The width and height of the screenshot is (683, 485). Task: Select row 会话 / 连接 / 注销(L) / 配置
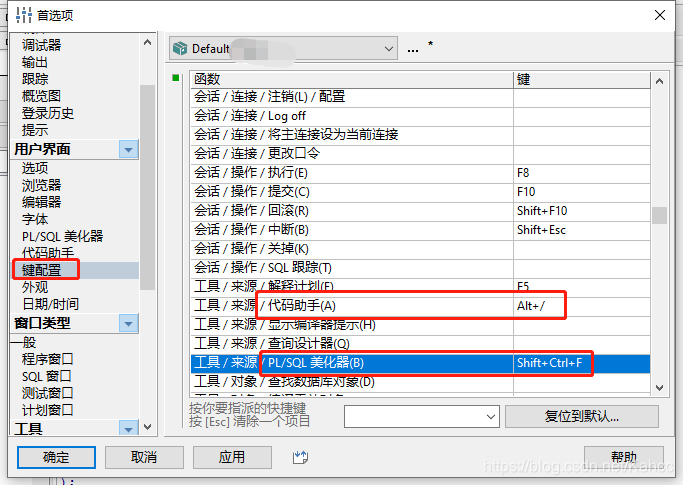click(x=420, y=96)
